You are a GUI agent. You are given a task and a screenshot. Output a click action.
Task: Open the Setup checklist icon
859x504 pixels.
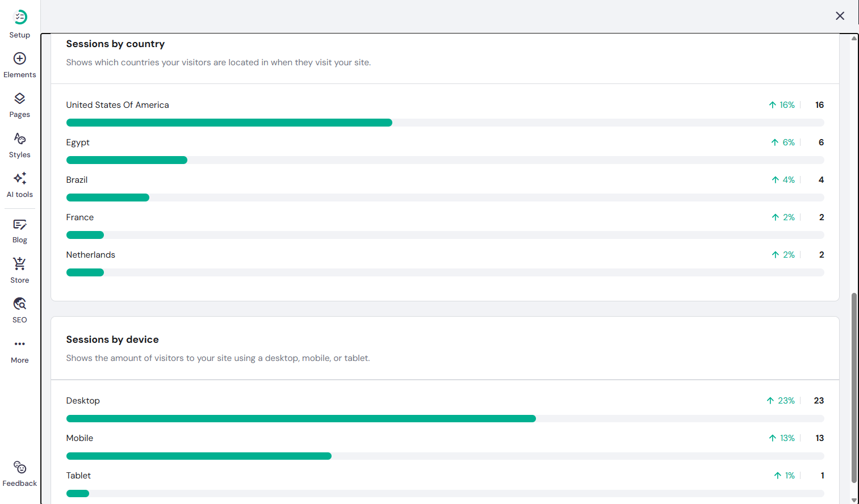(20, 18)
